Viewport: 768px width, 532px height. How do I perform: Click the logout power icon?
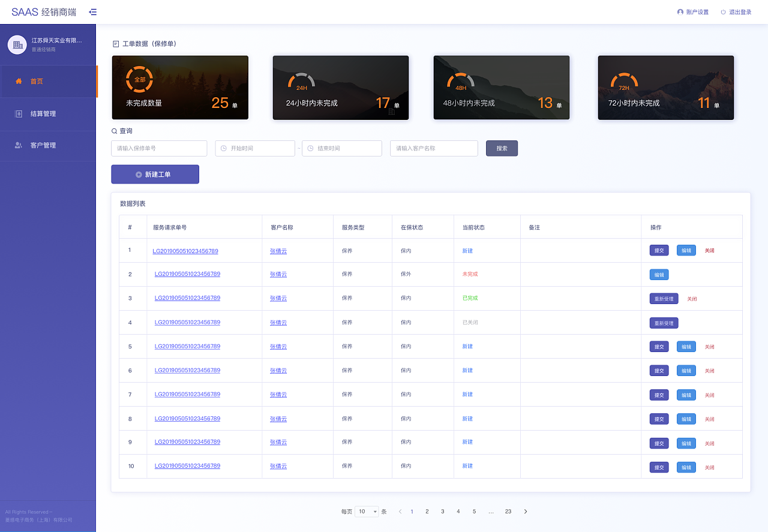723,12
